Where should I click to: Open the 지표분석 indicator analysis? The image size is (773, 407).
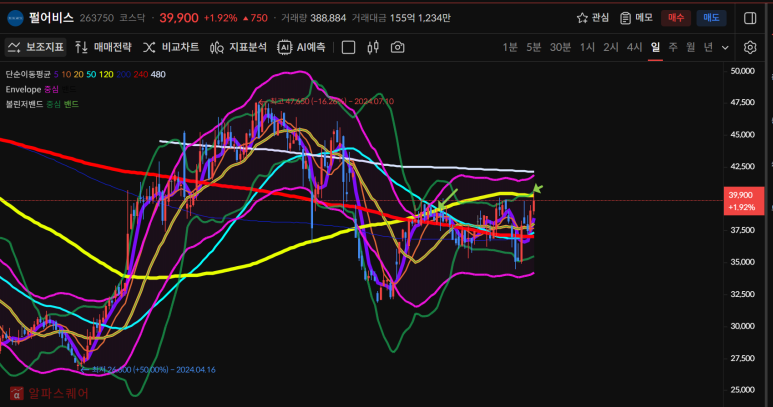238,47
